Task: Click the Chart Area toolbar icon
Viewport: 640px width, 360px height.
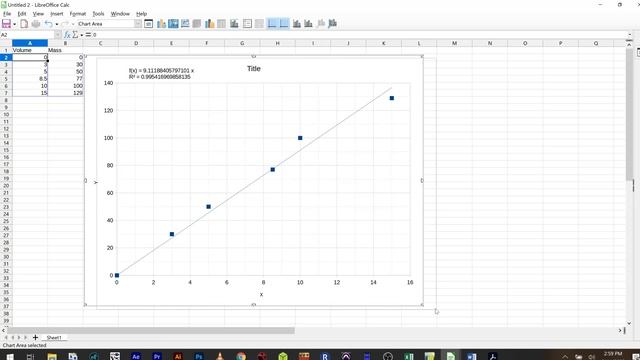Action: [173, 24]
